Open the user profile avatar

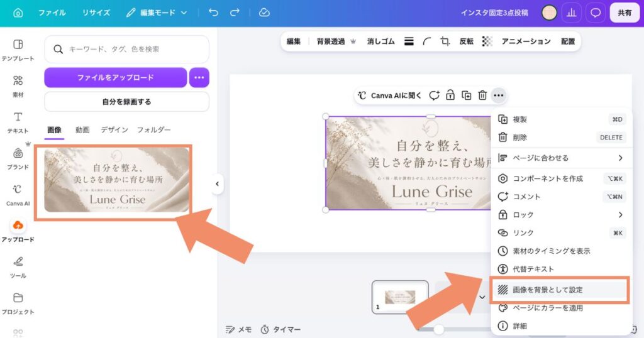(548, 13)
